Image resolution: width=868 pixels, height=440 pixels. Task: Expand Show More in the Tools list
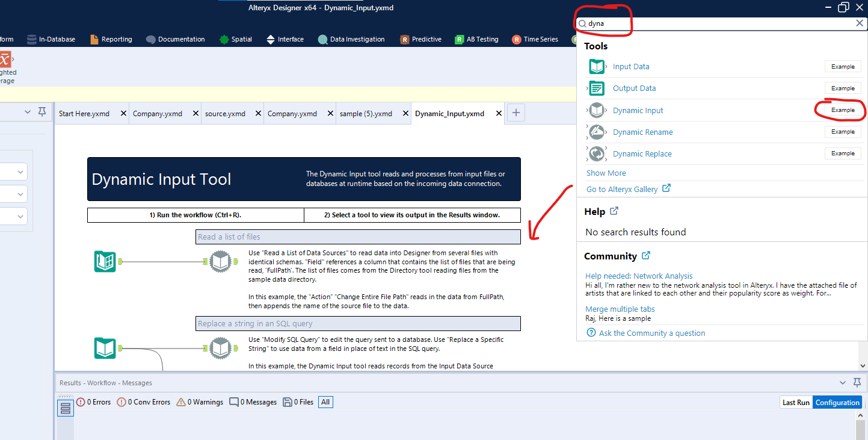pos(606,173)
